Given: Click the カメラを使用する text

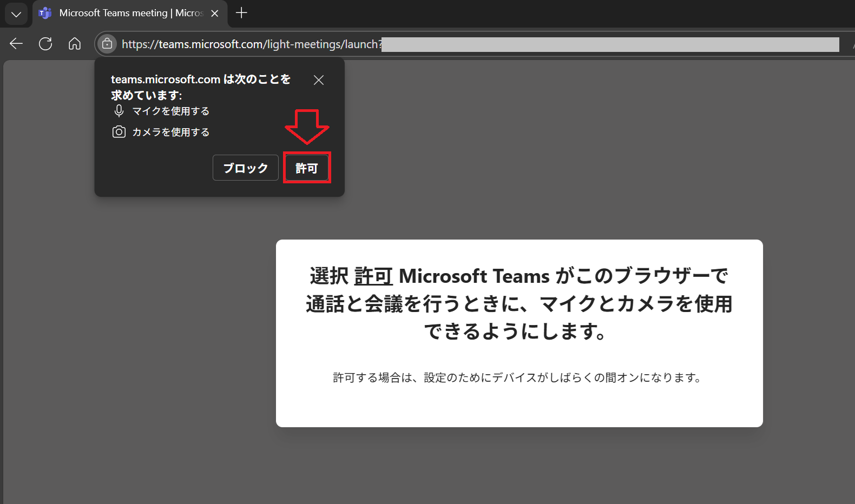Looking at the screenshot, I should [171, 132].
